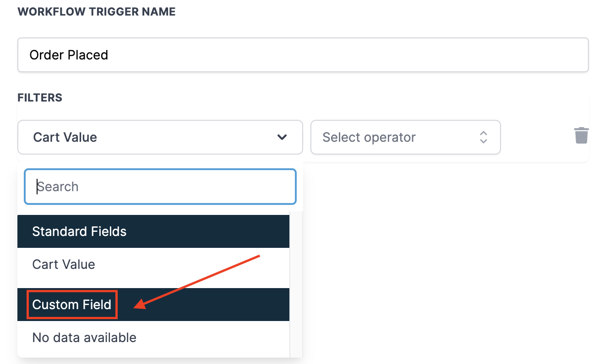Click the Order Placed text

click(x=69, y=55)
